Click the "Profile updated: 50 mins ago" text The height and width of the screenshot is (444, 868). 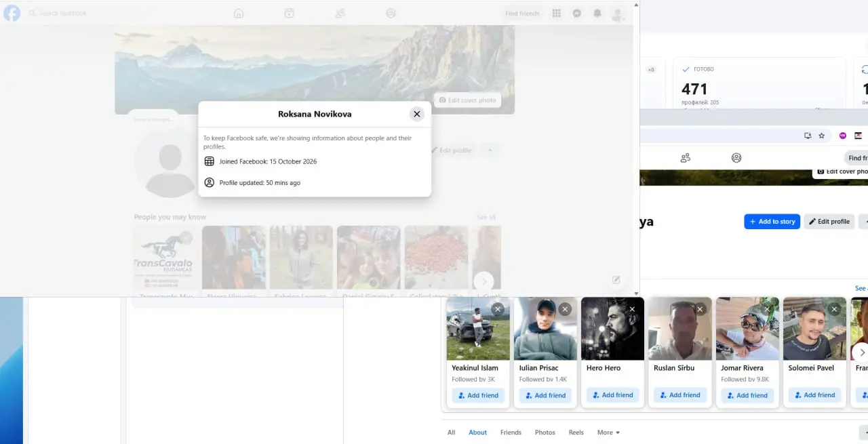point(260,182)
